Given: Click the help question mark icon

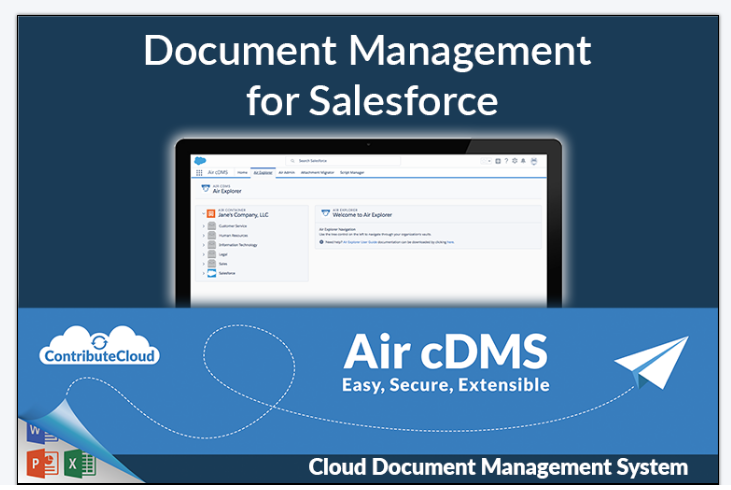Looking at the screenshot, I should coord(507,160).
